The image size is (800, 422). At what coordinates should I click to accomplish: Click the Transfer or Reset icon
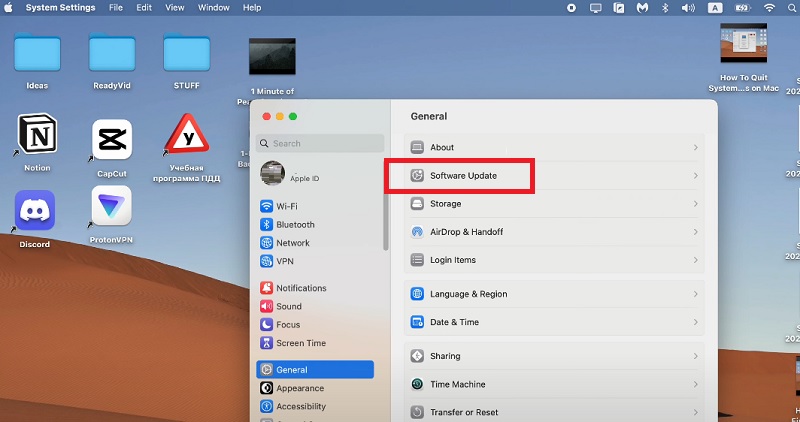(417, 412)
